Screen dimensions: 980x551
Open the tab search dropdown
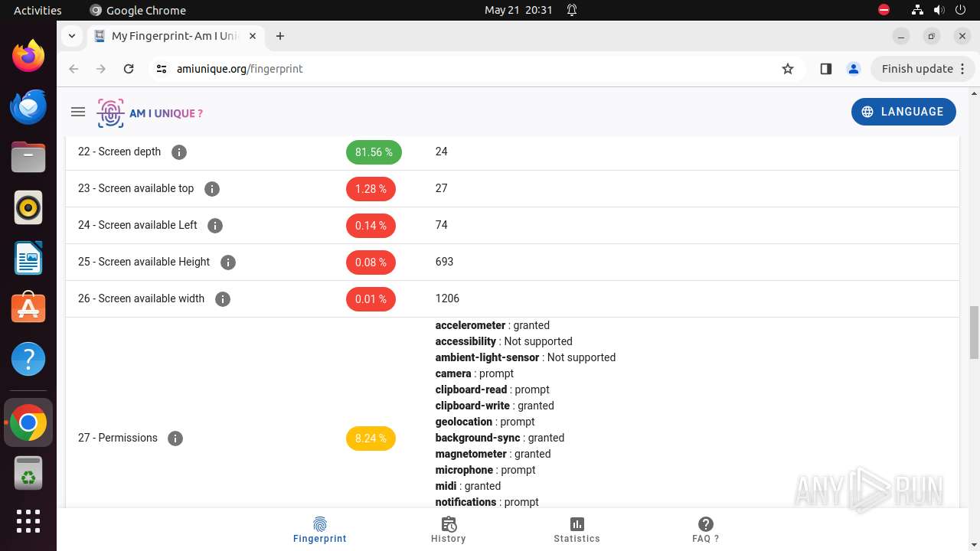coord(71,36)
